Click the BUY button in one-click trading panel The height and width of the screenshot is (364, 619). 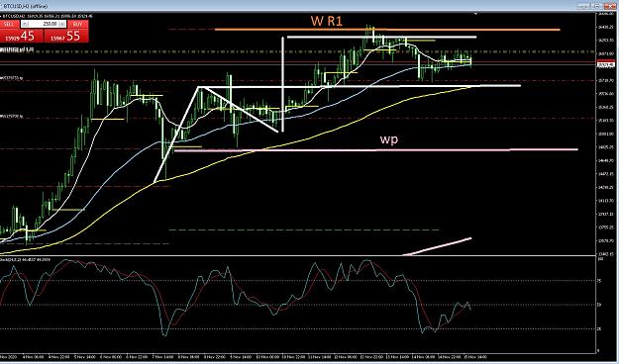[78, 24]
